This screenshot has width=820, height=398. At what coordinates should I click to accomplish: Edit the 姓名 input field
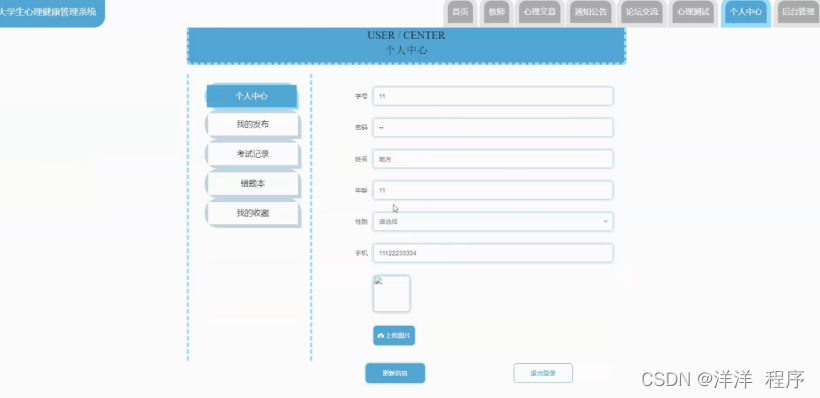pos(493,159)
